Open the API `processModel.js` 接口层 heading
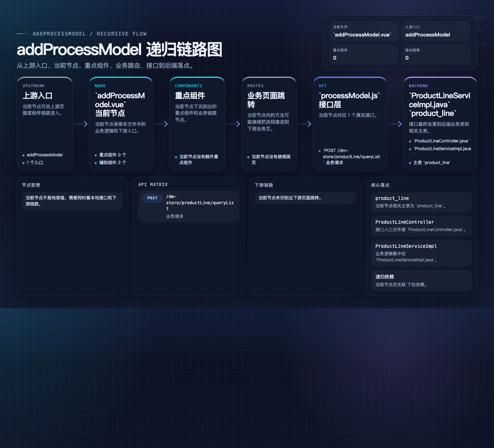Image resolution: width=494 pixels, height=448 pixels. click(349, 100)
